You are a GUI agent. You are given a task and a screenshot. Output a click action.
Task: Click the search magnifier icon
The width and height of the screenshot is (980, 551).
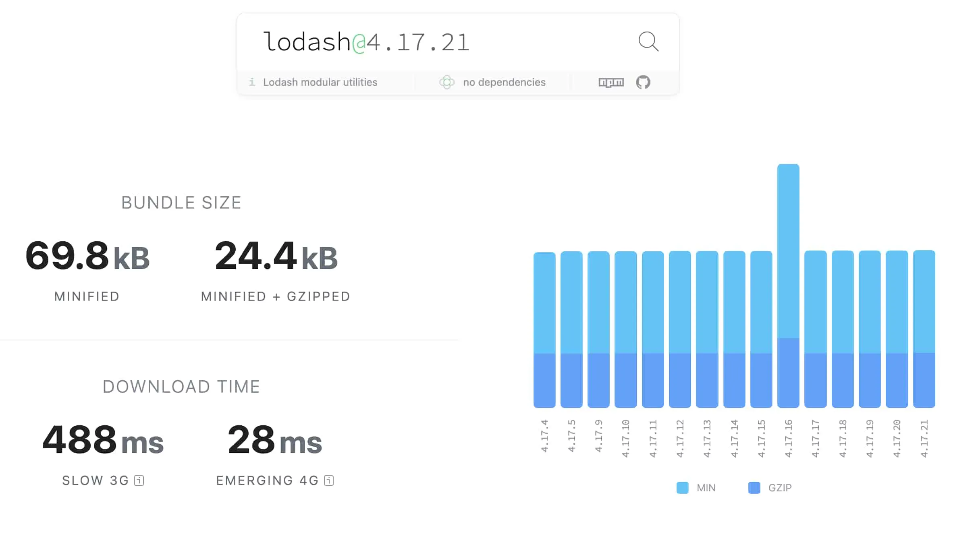(x=648, y=41)
